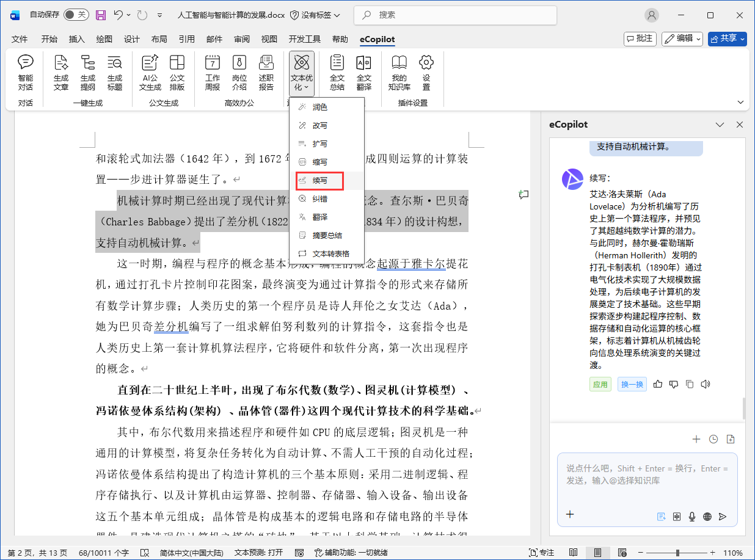Switch to the 审阅 ribbon tab

(x=241, y=39)
